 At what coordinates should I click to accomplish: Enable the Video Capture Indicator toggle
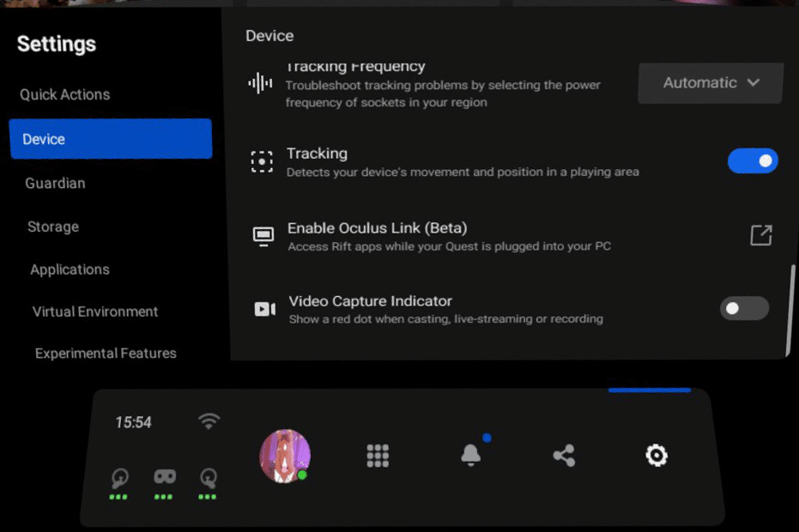pyautogui.click(x=744, y=308)
